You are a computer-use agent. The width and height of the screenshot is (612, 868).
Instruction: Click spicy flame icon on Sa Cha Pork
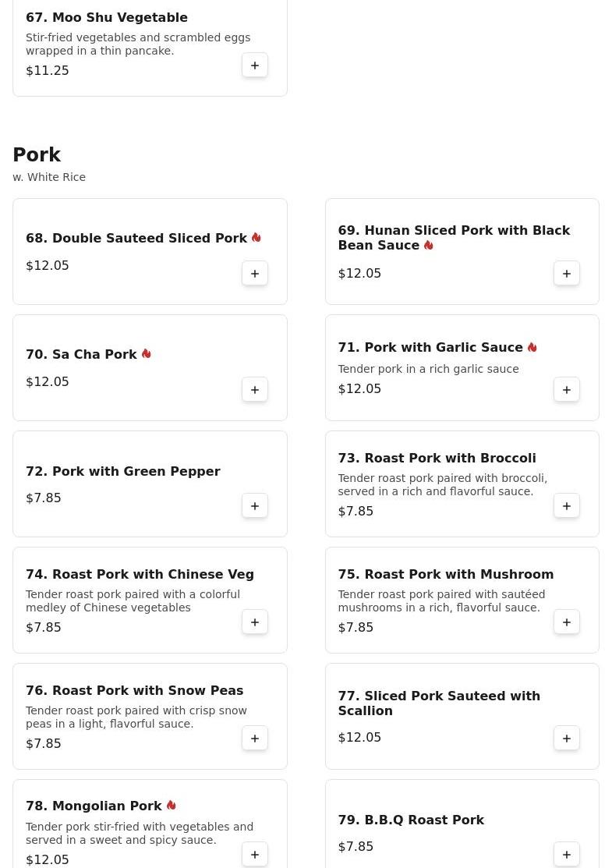(147, 354)
